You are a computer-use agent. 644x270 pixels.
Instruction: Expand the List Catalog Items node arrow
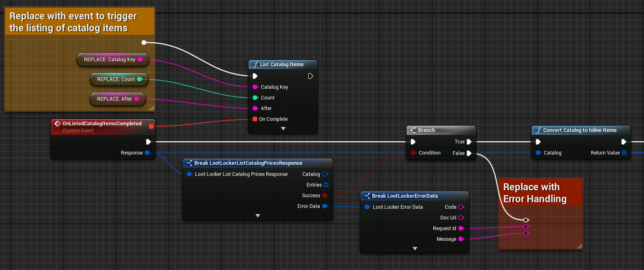click(283, 129)
